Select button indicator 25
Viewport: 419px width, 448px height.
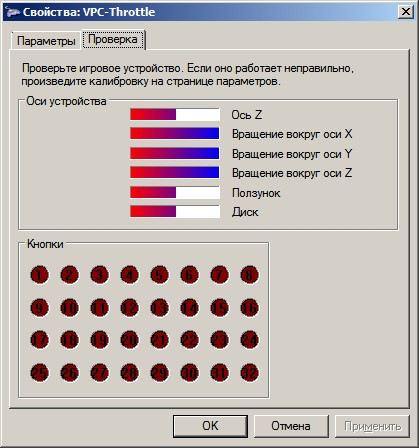coord(40,372)
